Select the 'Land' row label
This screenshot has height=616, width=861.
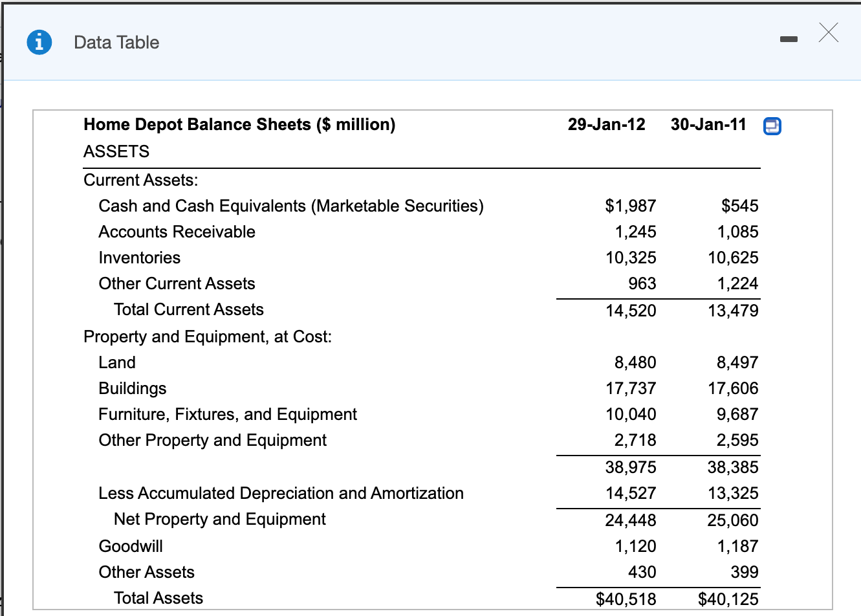pos(117,362)
